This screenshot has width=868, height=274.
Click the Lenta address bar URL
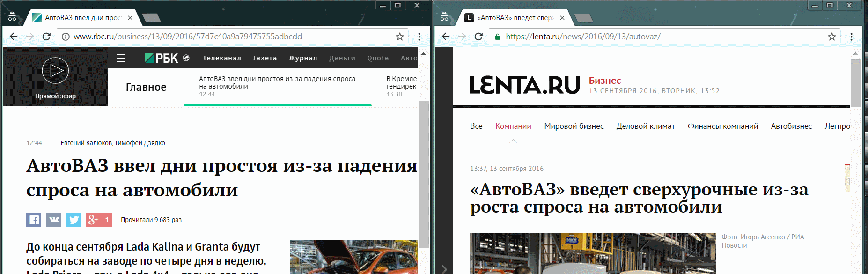coord(583,37)
